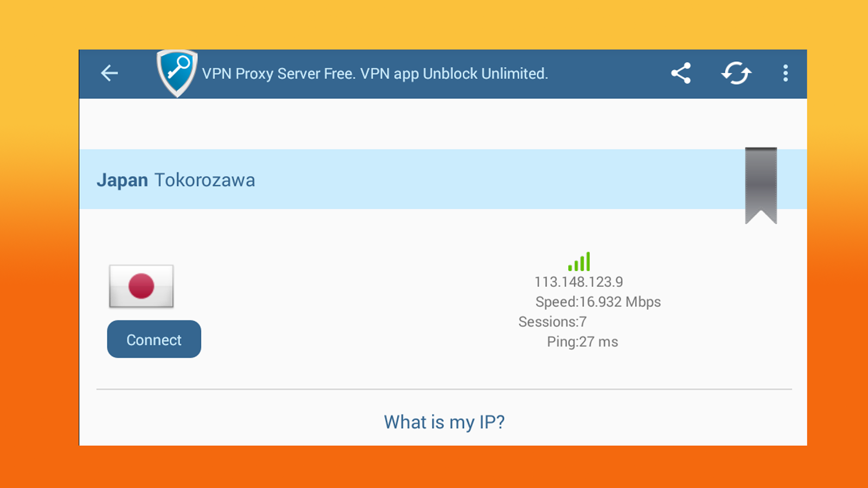This screenshot has width=868, height=488.
Task: Tap the shield and key app logo
Action: 177,73
